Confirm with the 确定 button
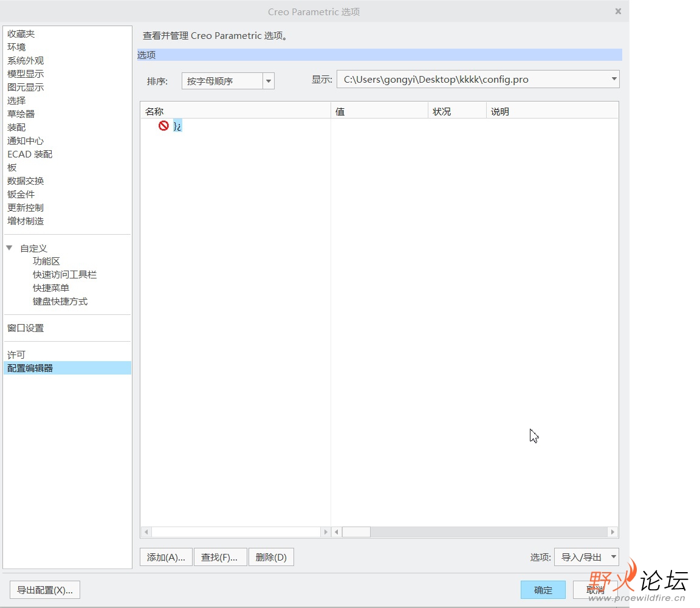This screenshot has height=608, width=700. click(x=543, y=590)
